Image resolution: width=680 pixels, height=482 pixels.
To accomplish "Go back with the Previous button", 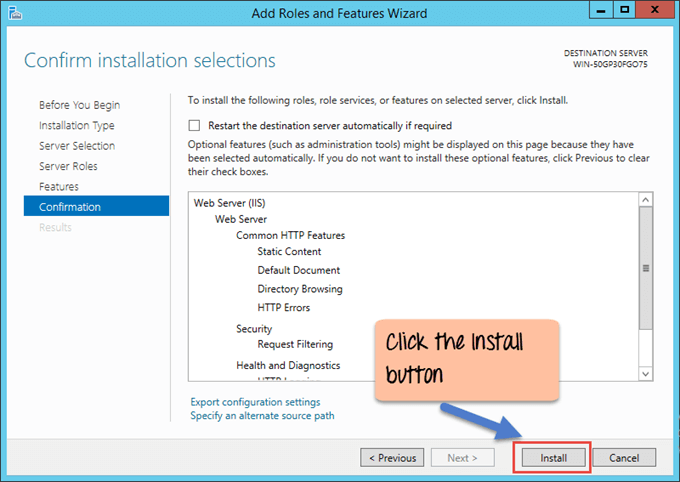I will (x=392, y=458).
